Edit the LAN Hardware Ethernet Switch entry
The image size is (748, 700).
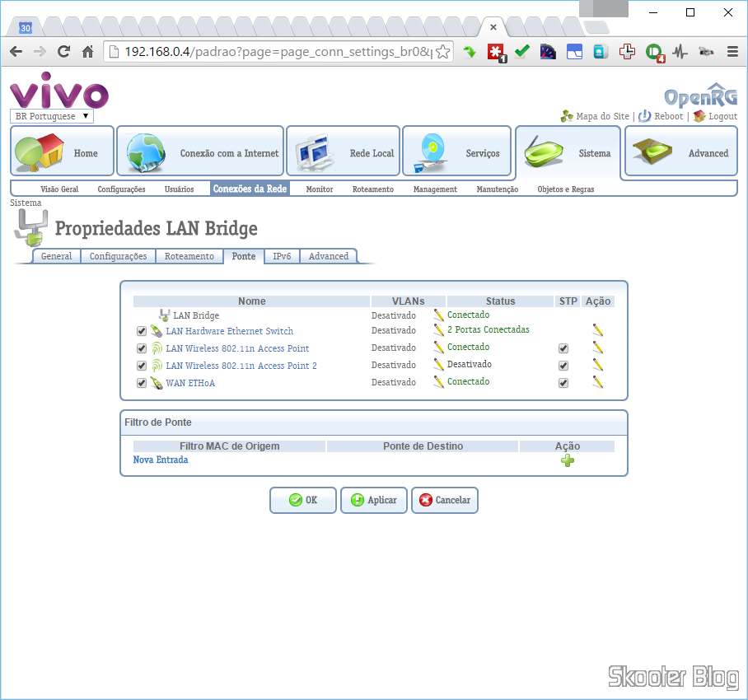click(x=597, y=330)
